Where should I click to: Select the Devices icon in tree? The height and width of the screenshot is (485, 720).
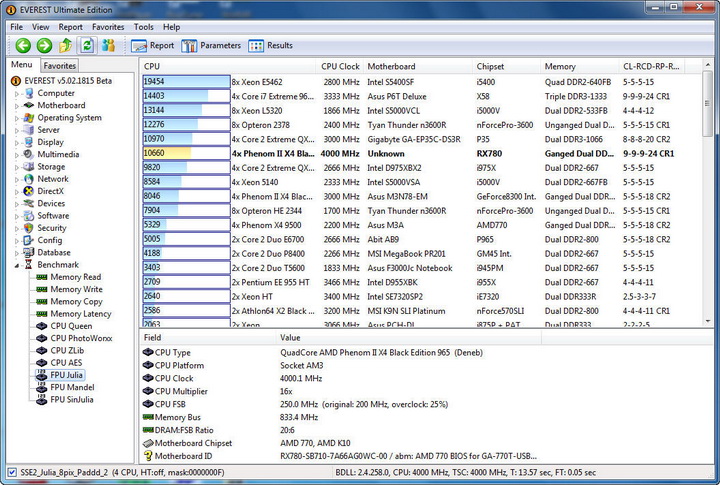(x=28, y=203)
